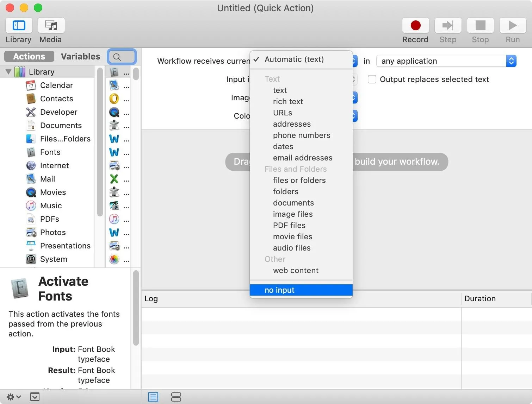Select the Developer category icon
Viewport: 532px width, 404px height.
pyautogui.click(x=31, y=112)
